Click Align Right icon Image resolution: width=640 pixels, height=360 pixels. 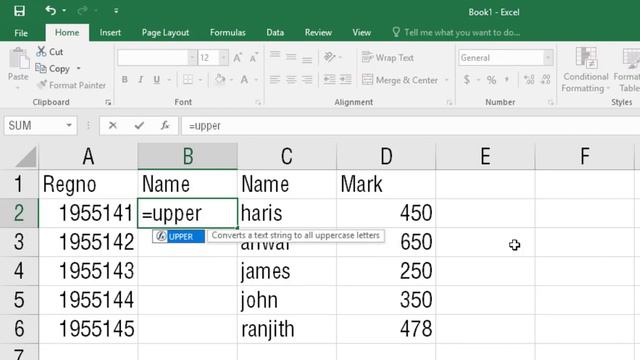coord(307,80)
